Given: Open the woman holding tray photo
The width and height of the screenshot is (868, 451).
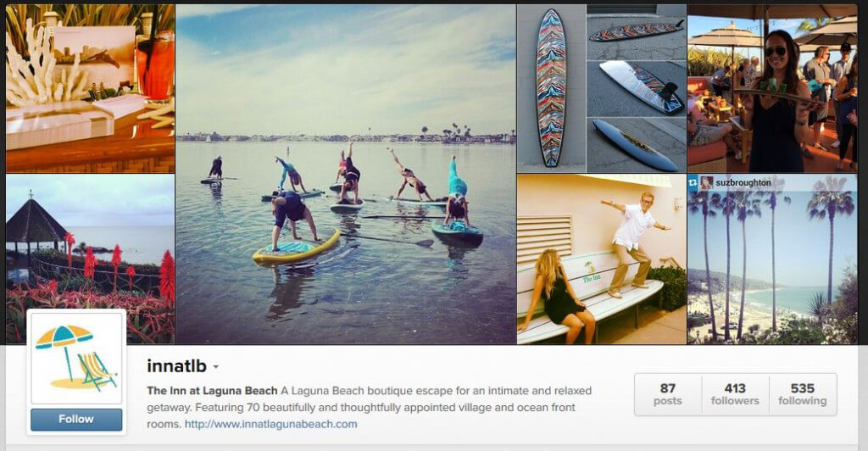Looking at the screenshot, I should (772, 88).
